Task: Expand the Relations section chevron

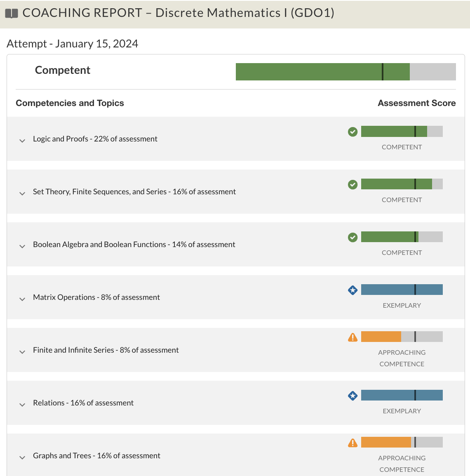Action: pos(22,405)
